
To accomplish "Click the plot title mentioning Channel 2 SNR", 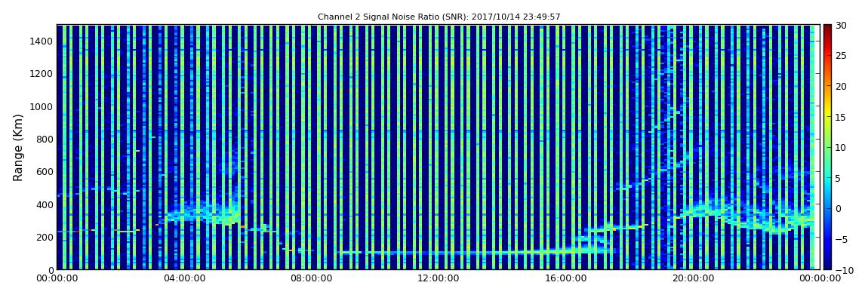I will tap(439, 17).
